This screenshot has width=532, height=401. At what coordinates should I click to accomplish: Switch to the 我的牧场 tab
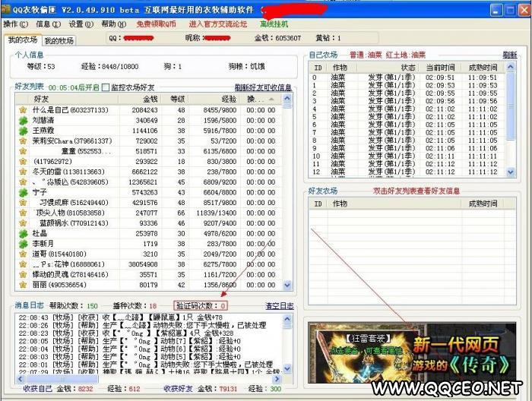tap(59, 40)
